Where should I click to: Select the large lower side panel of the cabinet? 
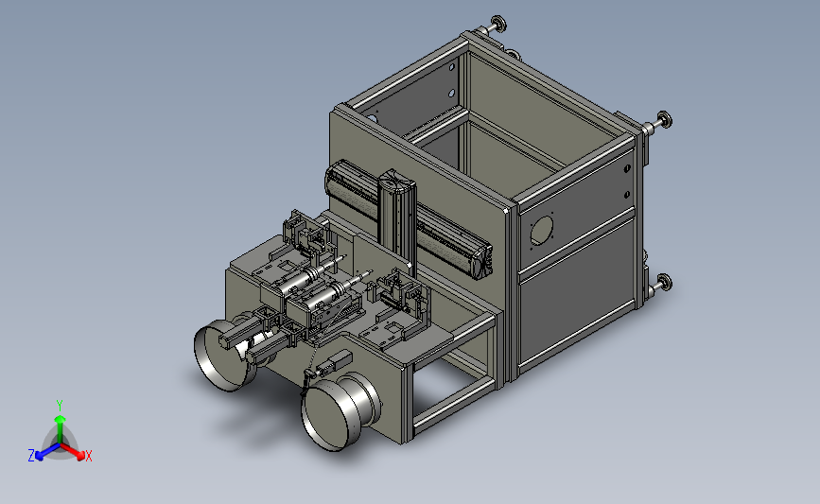pos(578,293)
